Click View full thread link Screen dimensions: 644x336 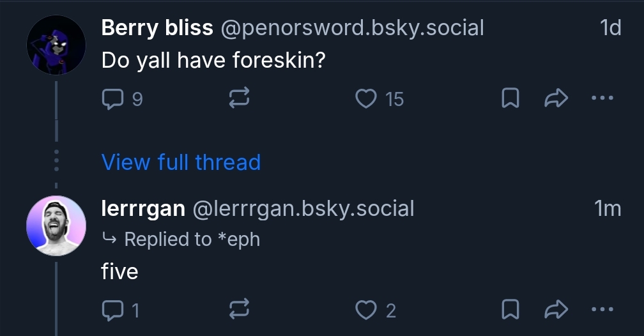pos(181,162)
